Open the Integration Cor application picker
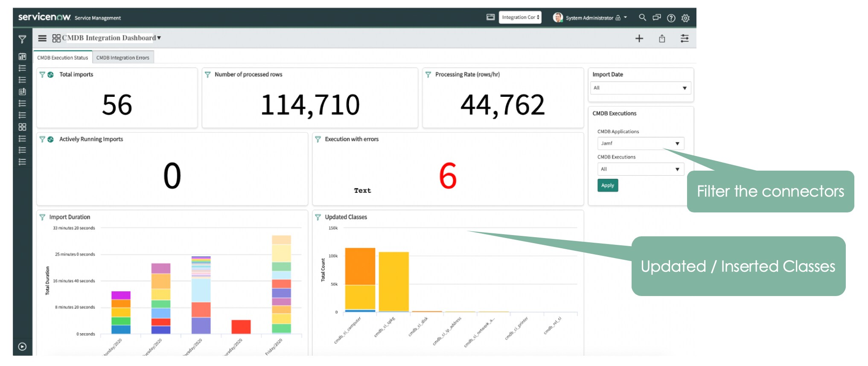Image resolution: width=868 pixels, height=366 pixels. (x=520, y=17)
